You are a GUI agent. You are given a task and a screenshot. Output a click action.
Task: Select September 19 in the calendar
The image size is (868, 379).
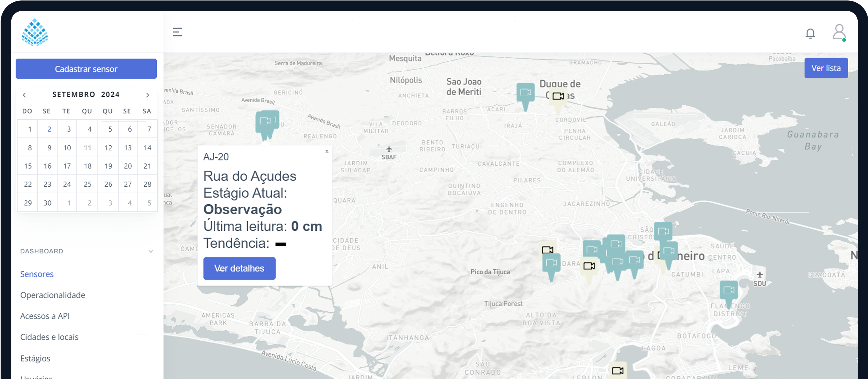pos(108,166)
